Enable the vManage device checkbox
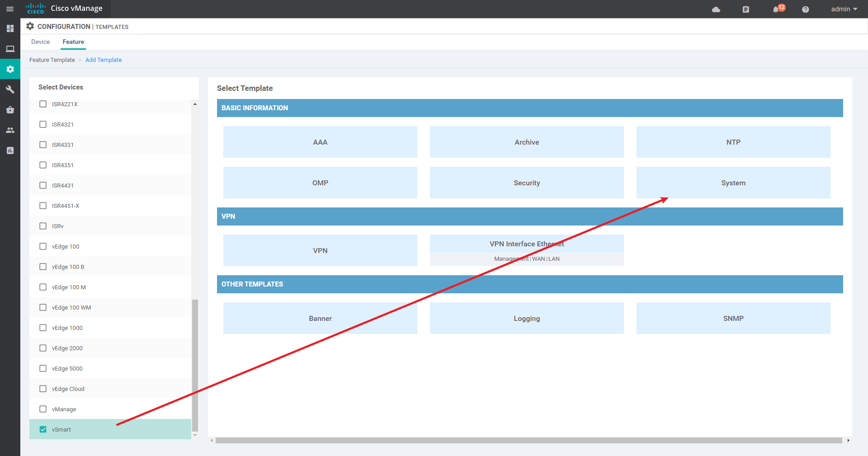This screenshot has height=456, width=868. tap(43, 409)
